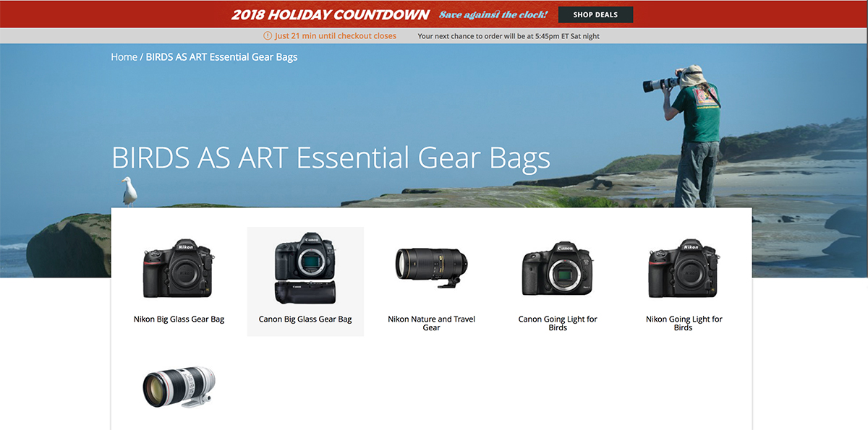Click the orange checkout warning clock icon

(268, 36)
